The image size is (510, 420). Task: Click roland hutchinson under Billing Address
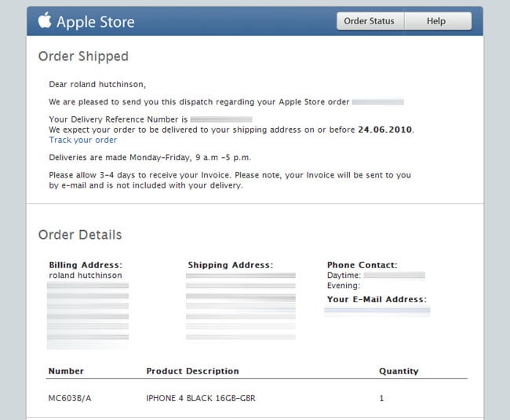pos(86,276)
